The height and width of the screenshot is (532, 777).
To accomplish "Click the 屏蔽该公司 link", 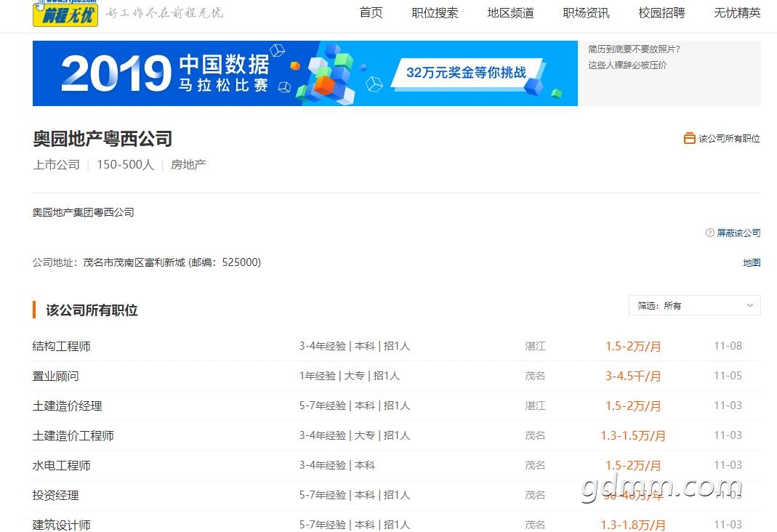I will 738,233.
